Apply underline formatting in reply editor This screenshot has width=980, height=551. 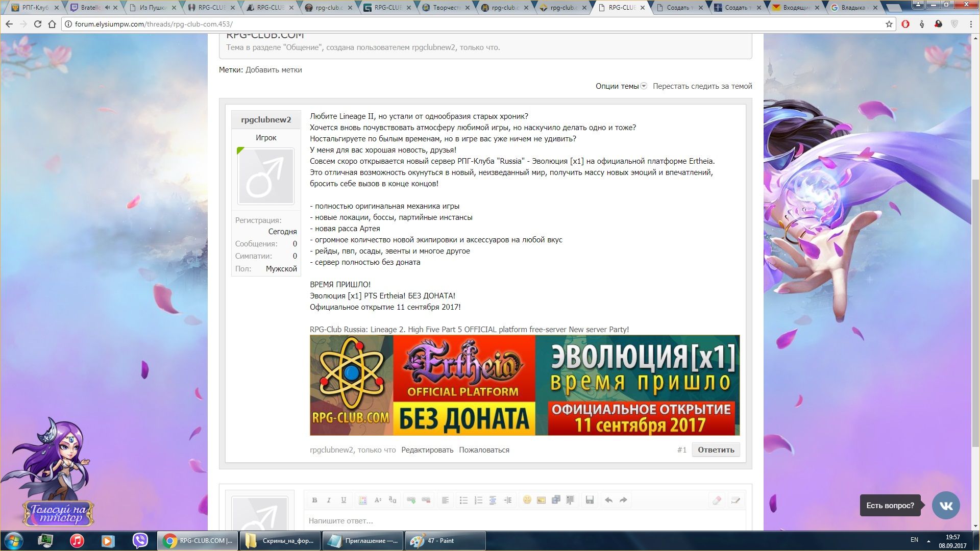coord(344,500)
